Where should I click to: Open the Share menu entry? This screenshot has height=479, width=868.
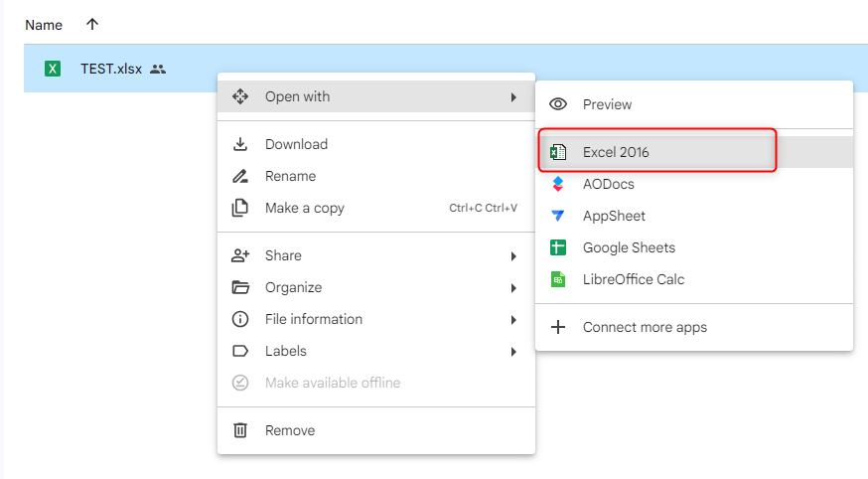376,255
